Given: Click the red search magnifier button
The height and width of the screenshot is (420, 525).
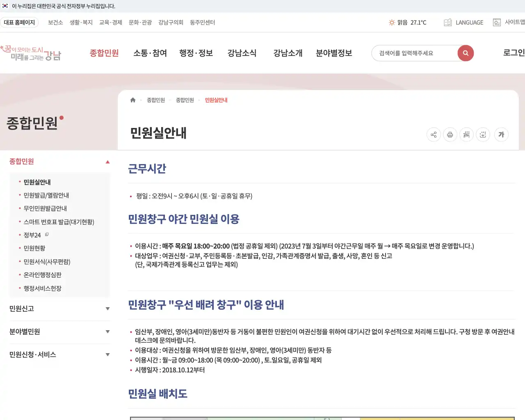Looking at the screenshot, I should [x=466, y=53].
